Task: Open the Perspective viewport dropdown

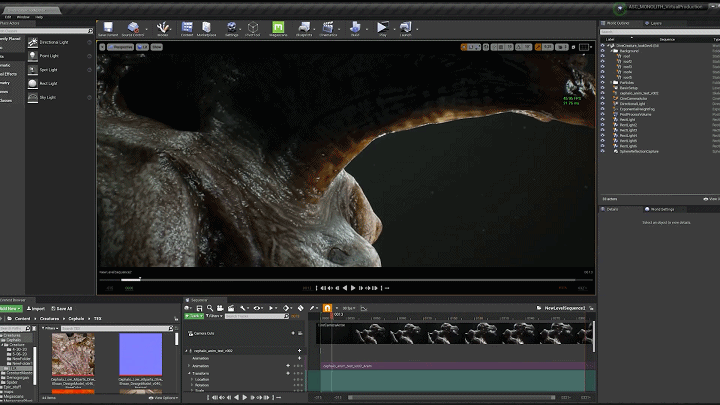Action: pos(122,47)
